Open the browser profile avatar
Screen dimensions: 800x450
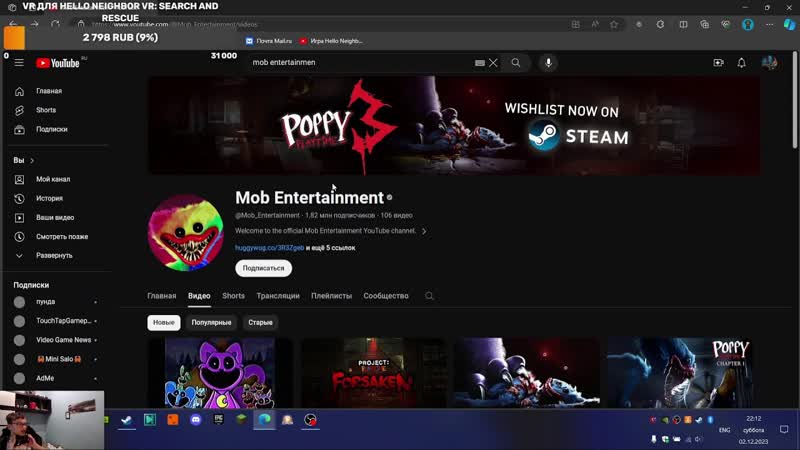(x=748, y=24)
